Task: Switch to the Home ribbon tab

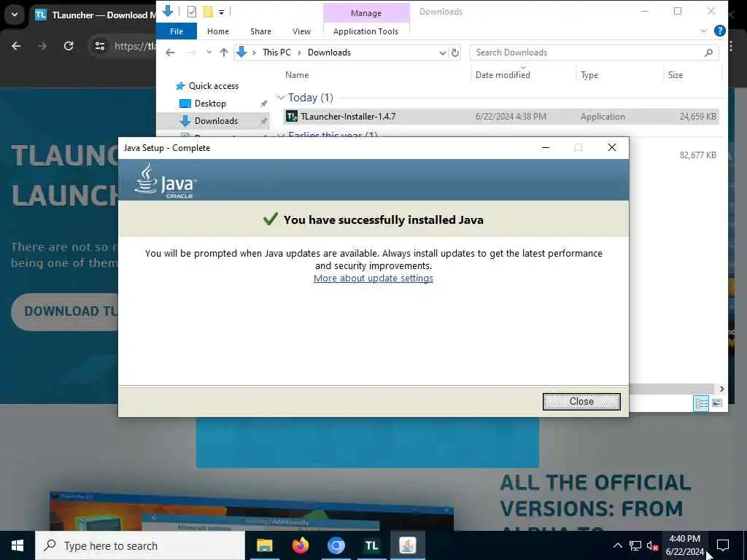Action: click(217, 31)
